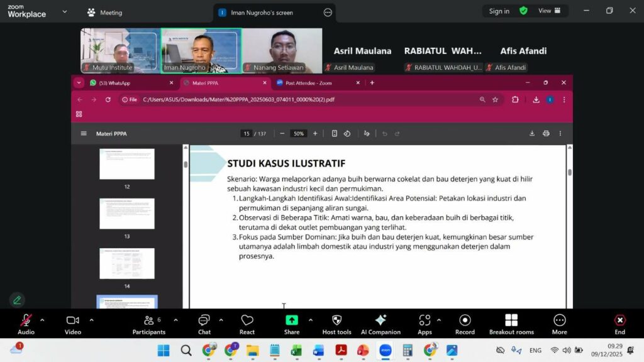Print the PDF via the printer icon
This screenshot has height=362, width=644.
[546, 133]
